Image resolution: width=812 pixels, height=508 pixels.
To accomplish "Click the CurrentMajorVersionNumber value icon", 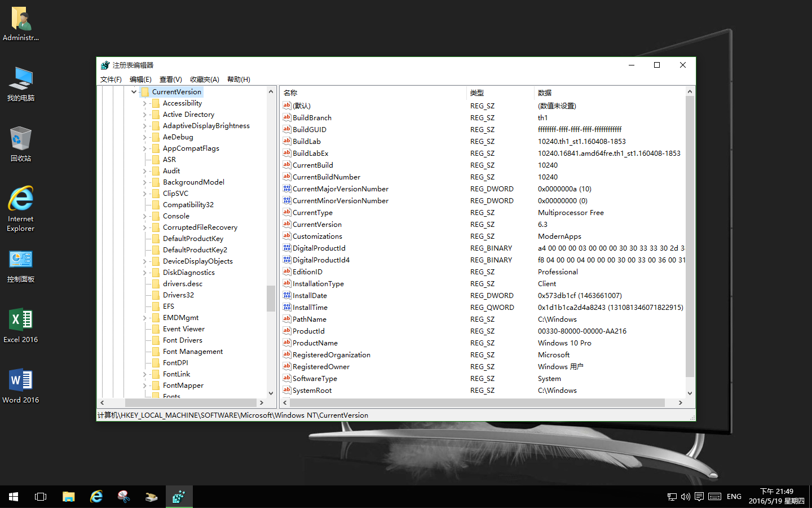I will (286, 189).
